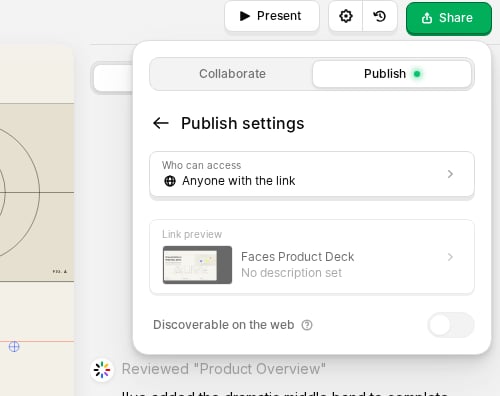This screenshot has height=396, width=500.
Task: Click the globe icon beside Anyone with the link
Action: pos(170,181)
